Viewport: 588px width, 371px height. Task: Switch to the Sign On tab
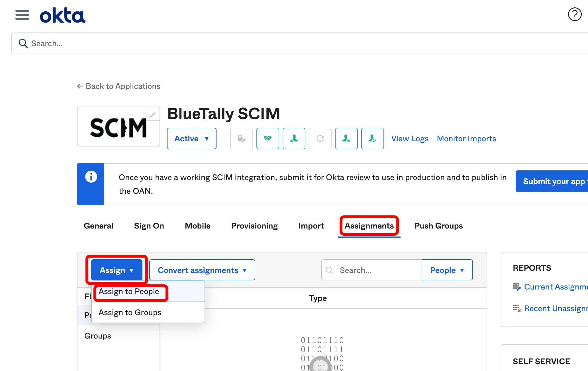tap(149, 226)
